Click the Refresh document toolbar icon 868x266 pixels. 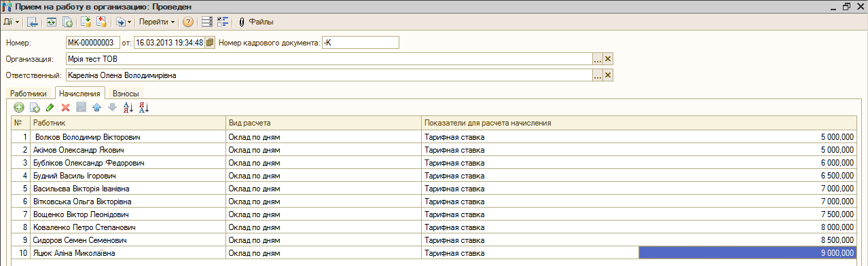[51, 22]
